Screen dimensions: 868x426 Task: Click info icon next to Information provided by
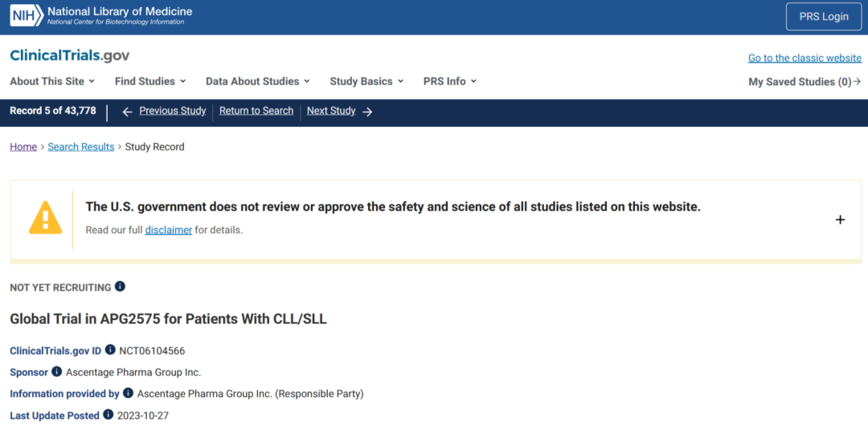coord(127,393)
